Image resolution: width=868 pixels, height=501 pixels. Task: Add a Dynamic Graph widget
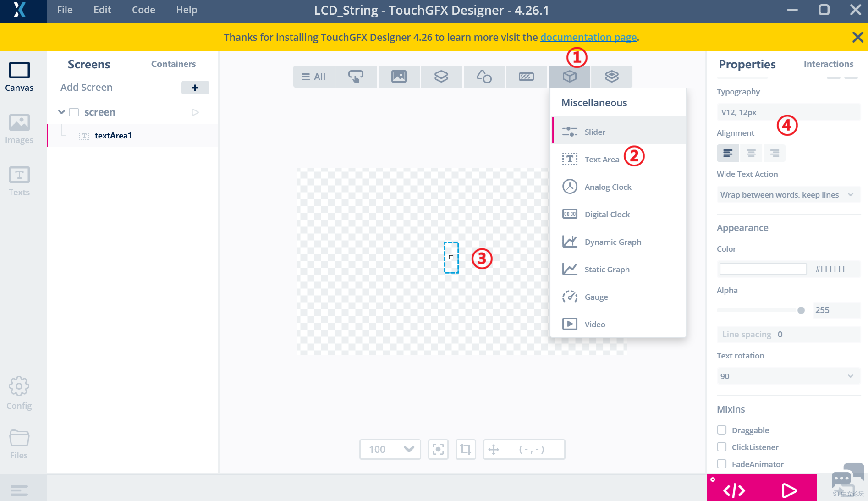[619, 242]
